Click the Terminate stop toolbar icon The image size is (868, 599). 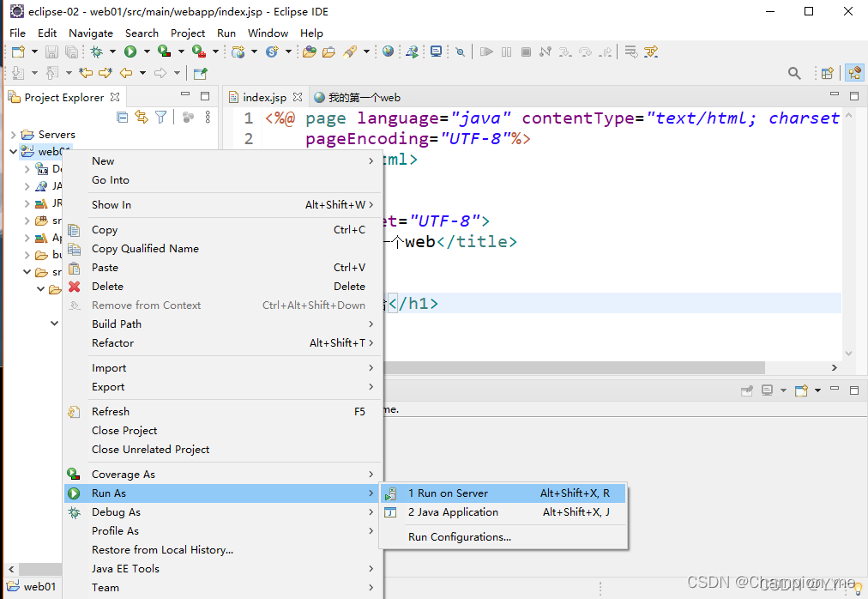(x=527, y=51)
